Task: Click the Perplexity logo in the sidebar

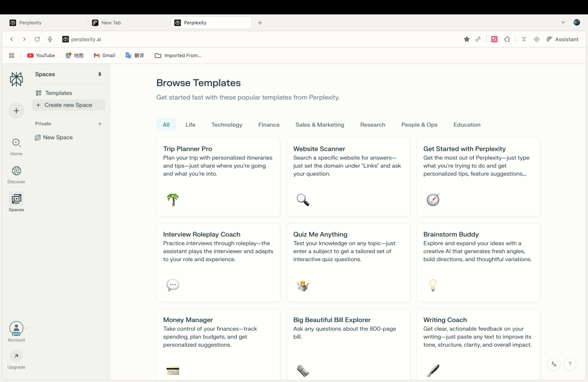Action: coord(16,79)
